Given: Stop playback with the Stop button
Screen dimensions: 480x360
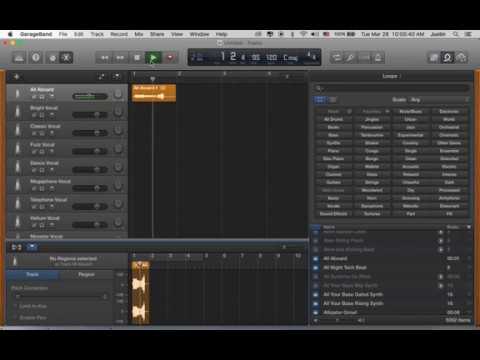Looking at the screenshot, I should coord(137,58).
